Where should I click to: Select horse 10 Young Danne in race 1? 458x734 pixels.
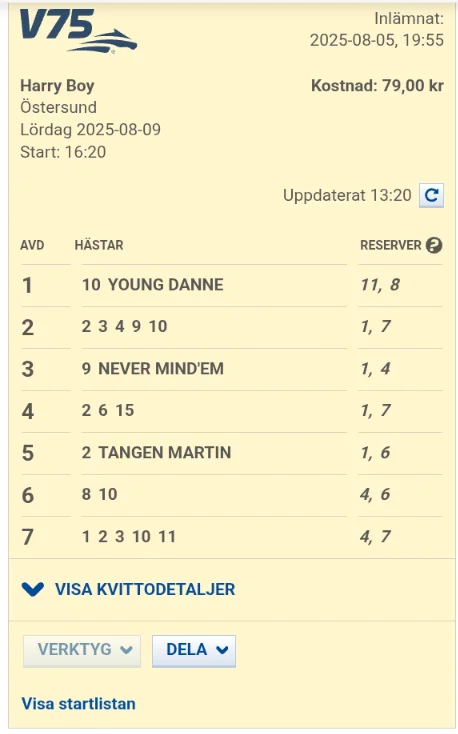(153, 285)
